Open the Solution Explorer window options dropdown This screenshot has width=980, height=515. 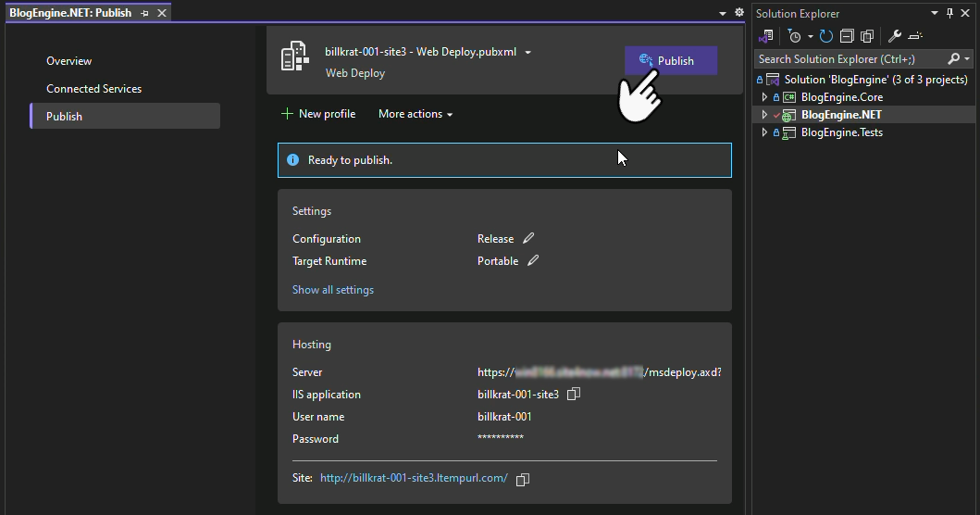[x=935, y=13]
